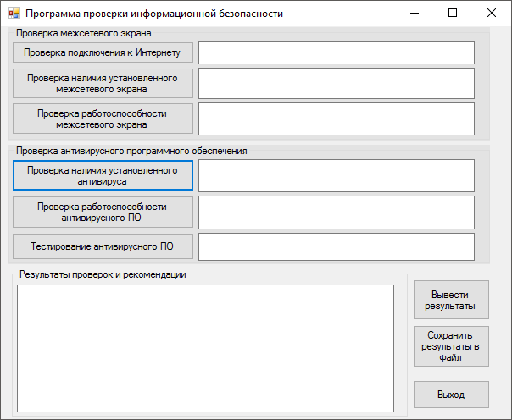Click Проверка наличия установленного антивируса button
This screenshot has height=420, width=512.
pyautogui.click(x=103, y=175)
